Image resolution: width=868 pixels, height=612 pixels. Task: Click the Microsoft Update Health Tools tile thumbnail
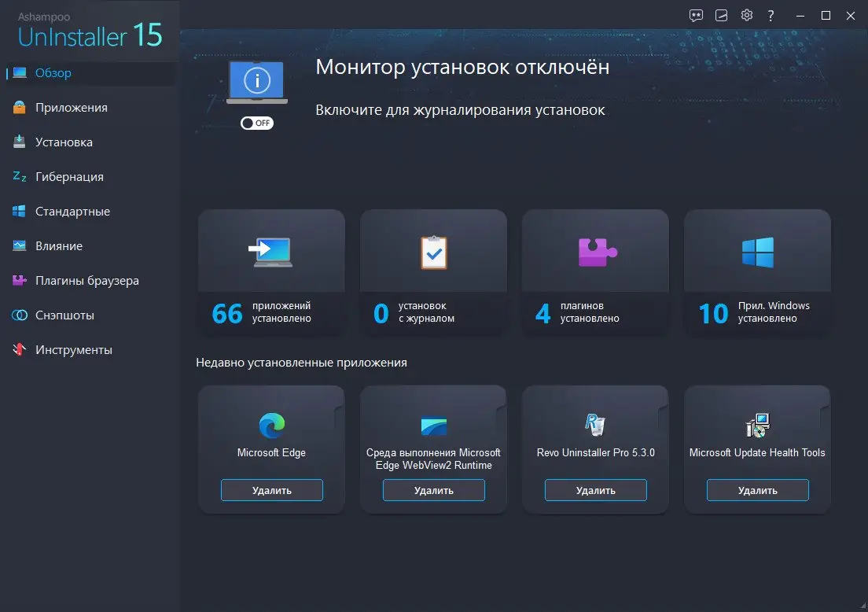[x=756, y=425]
